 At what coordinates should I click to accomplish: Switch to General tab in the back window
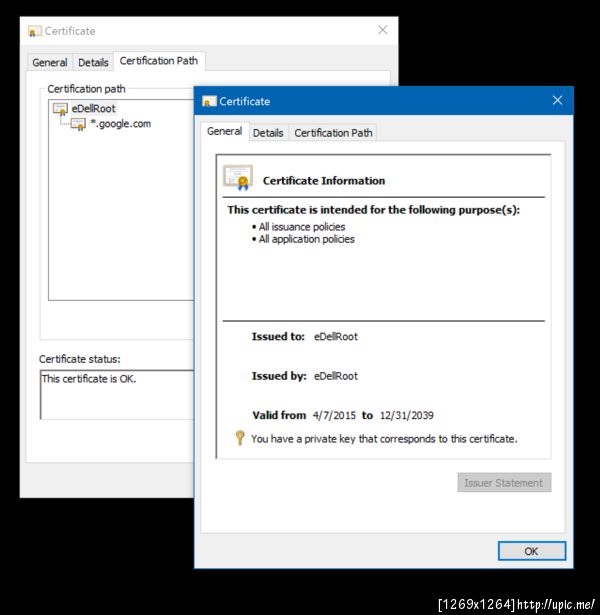(x=49, y=62)
